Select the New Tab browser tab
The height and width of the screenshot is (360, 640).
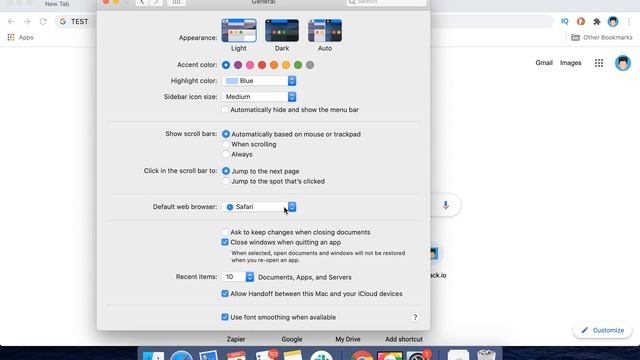[x=57, y=4]
